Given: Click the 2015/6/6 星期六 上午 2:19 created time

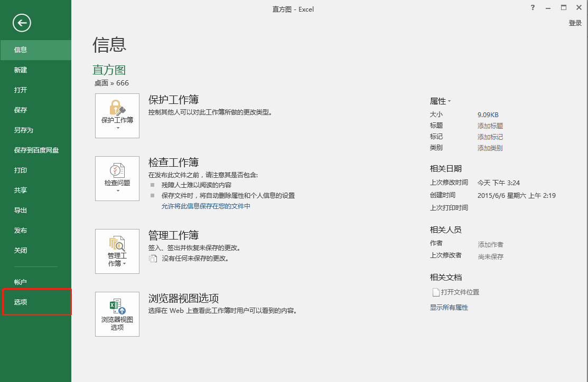Looking at the screenshot, I should click(x=516, y=196).
